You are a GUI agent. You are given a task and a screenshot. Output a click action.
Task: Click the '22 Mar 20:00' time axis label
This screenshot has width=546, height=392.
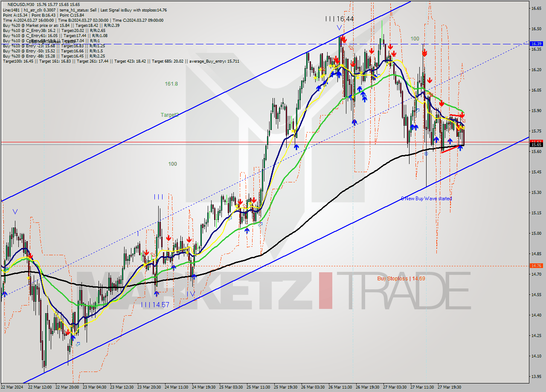click(x=67, y=387)
